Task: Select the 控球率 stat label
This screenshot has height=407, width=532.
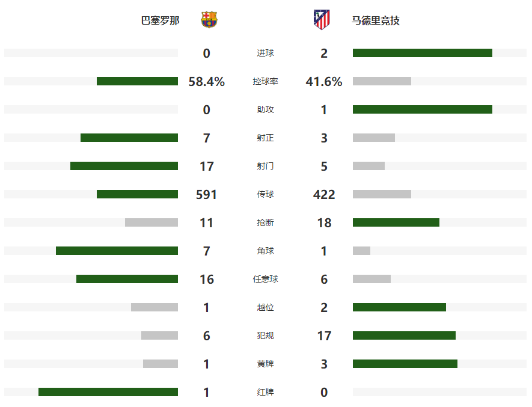Action: (265, 81)
